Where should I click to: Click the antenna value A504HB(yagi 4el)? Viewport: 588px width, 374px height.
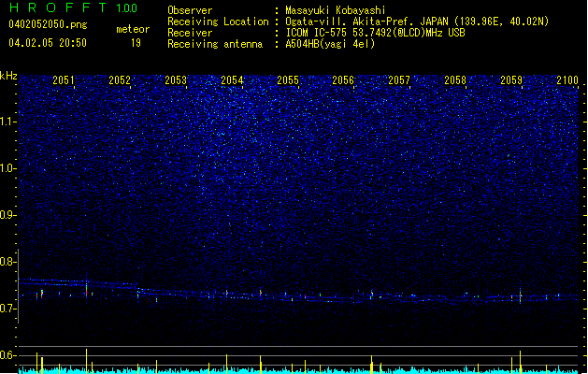[x=330, y=44]
